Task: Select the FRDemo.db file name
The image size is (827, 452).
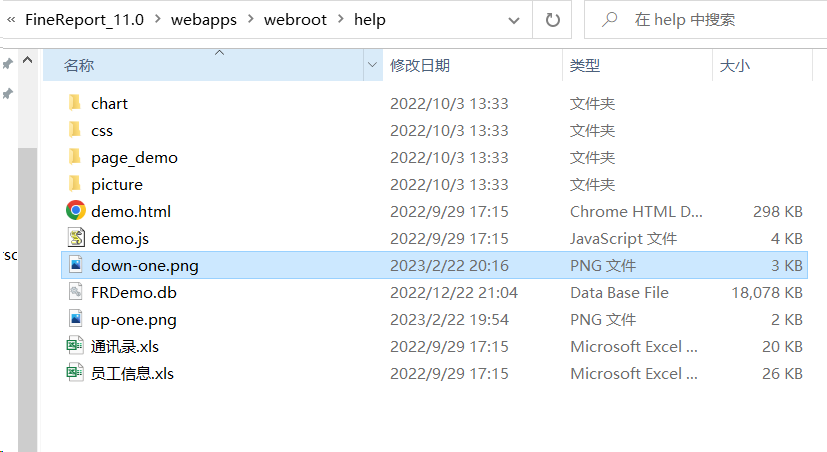Action: (133, 292)
